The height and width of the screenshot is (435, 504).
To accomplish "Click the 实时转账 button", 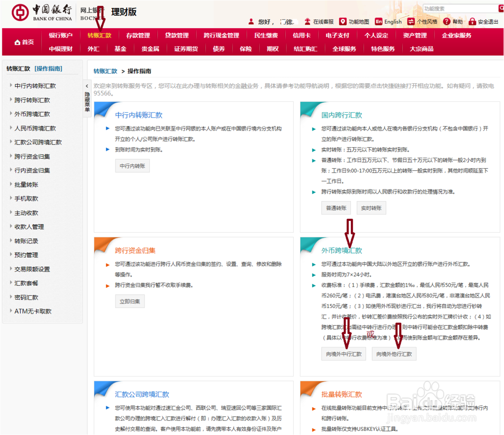I will (371, 208).
